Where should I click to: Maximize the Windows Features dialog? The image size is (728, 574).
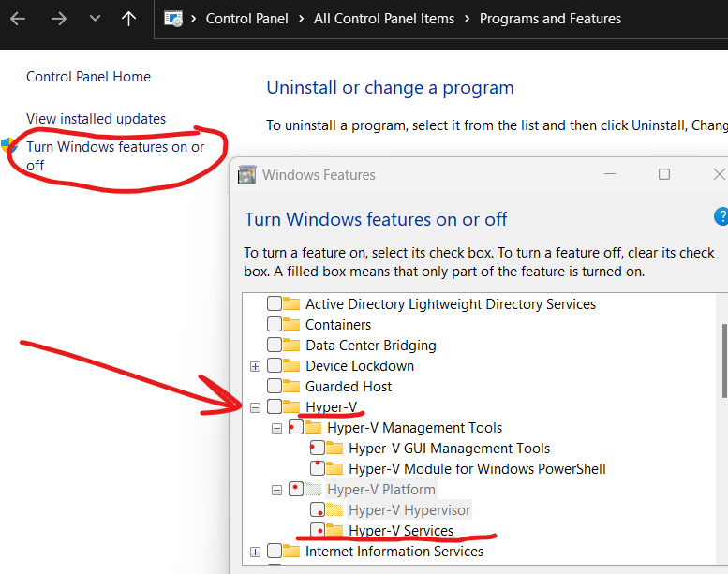click(664, 174)
